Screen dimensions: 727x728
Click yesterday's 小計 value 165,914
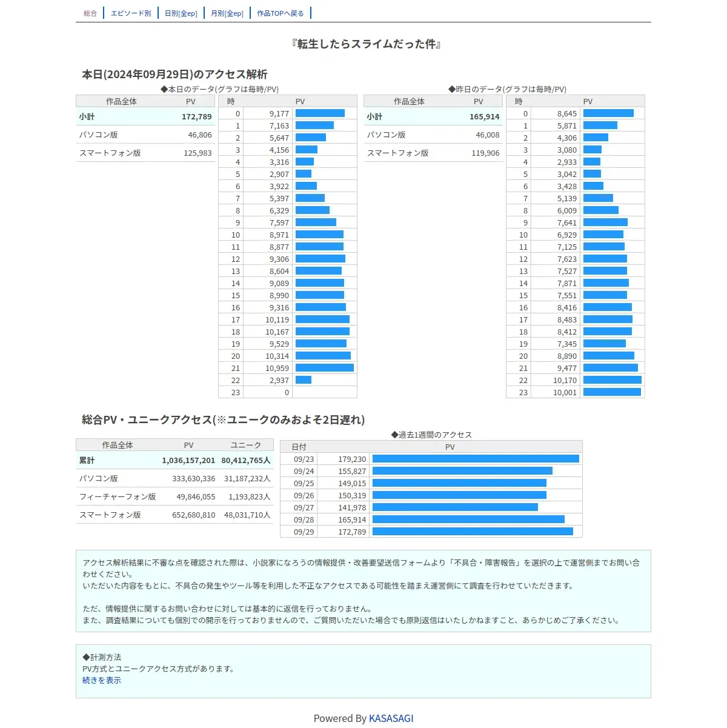[485, 117]
